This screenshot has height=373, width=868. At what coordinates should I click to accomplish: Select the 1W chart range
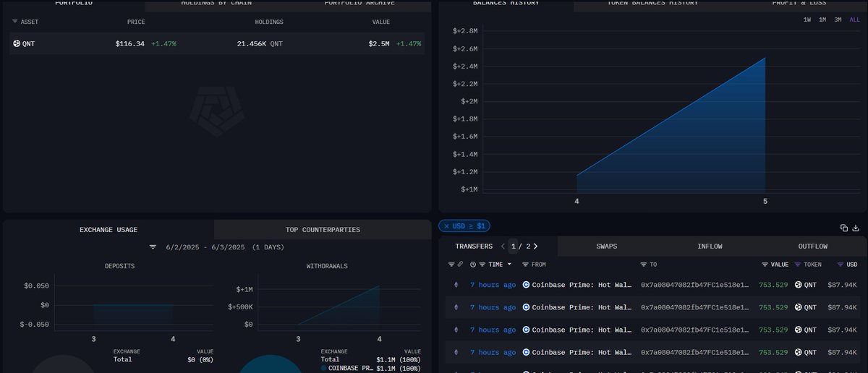(807, 20)
